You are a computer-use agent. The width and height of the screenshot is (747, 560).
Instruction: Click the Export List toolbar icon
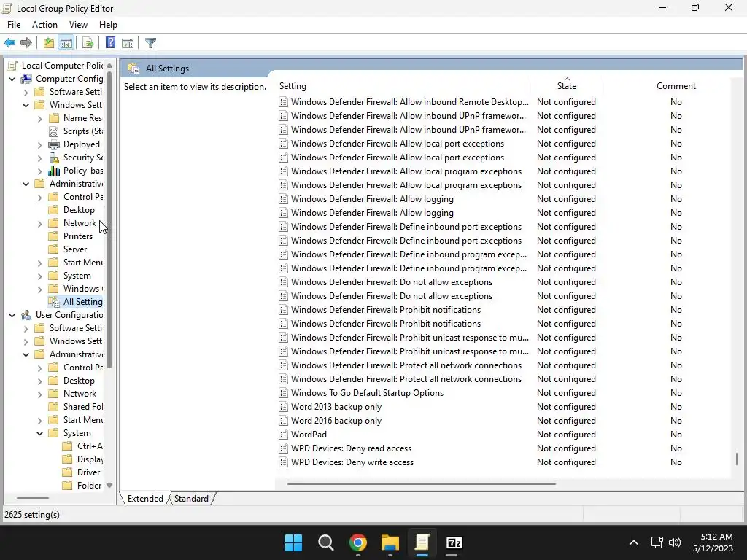pyautogui.click(x=88, y=43)
